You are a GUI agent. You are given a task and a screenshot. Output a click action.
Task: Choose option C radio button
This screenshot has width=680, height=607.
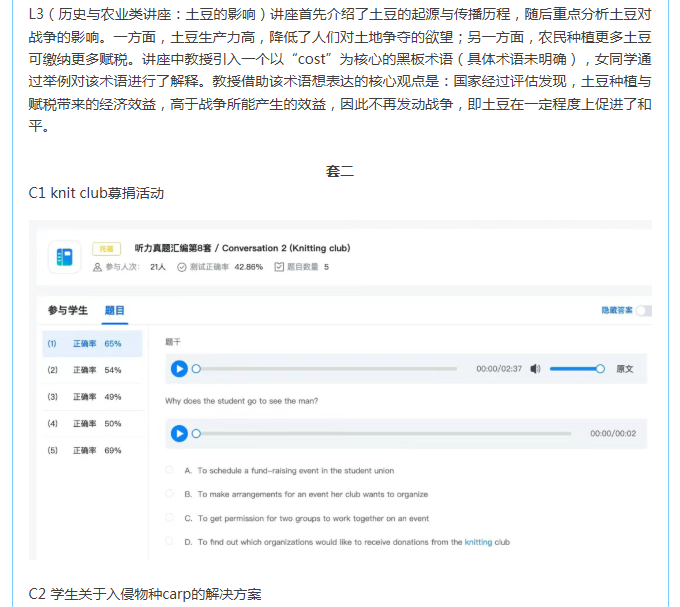169,518
